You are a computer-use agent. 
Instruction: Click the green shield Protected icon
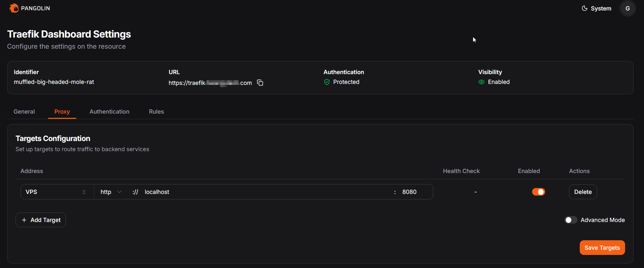(327, 82)
